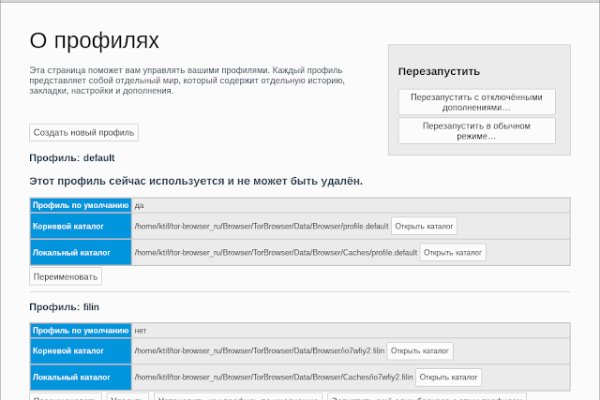Open local directory of default profile
The width and height of the screenshot is (600, 400).
coord(453,252)
